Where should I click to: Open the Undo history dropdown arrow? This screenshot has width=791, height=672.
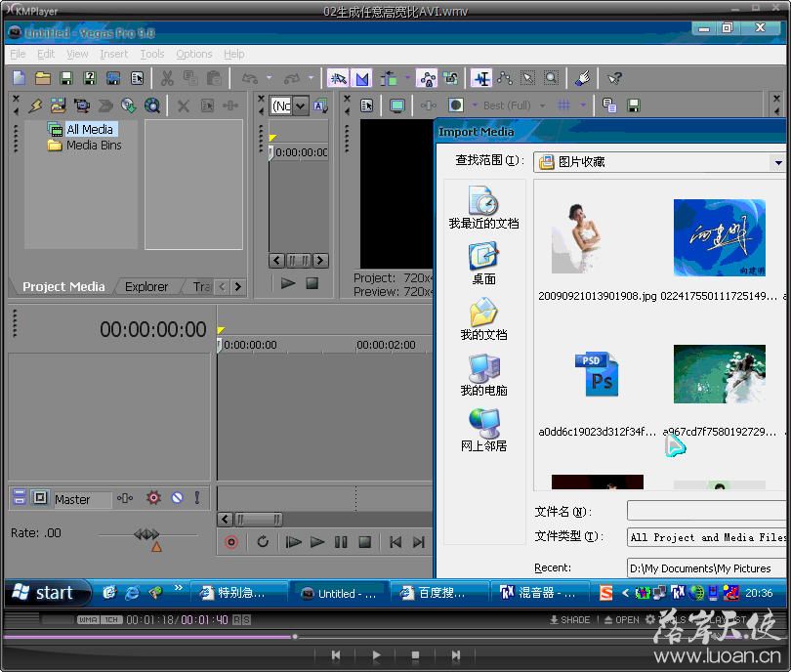point(269,78)
